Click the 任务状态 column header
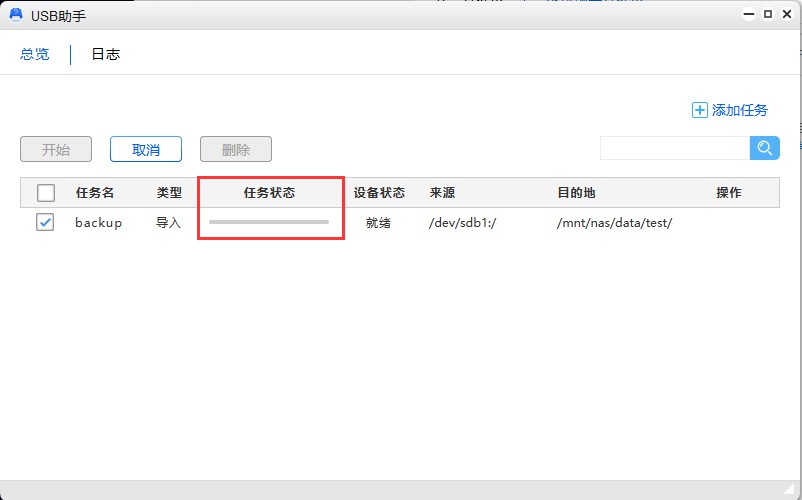The height and width of the screenshot is (500, 802). 270,193
